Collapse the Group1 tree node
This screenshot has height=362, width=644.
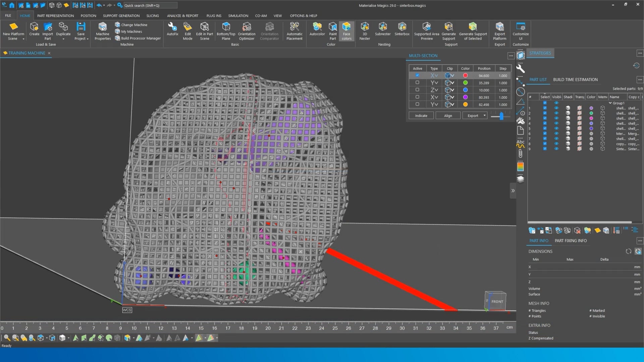click(x=610, y=103)
